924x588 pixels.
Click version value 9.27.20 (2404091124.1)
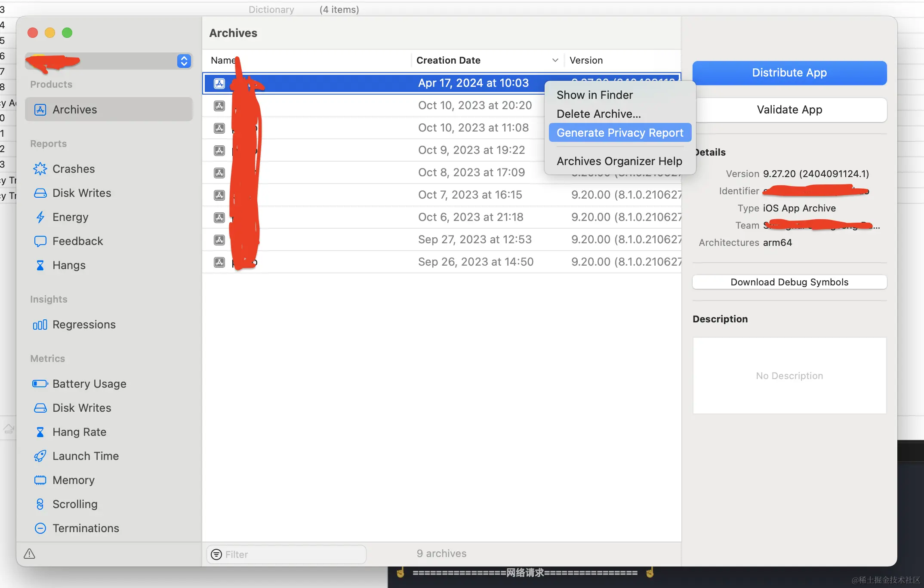click(x=816, y=174)
